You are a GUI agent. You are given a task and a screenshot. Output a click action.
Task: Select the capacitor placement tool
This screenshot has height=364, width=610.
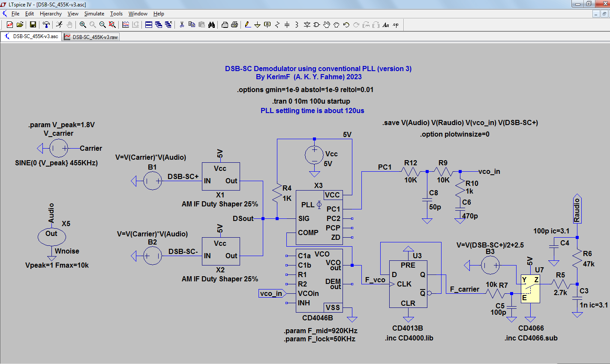(x=287, y=24)
